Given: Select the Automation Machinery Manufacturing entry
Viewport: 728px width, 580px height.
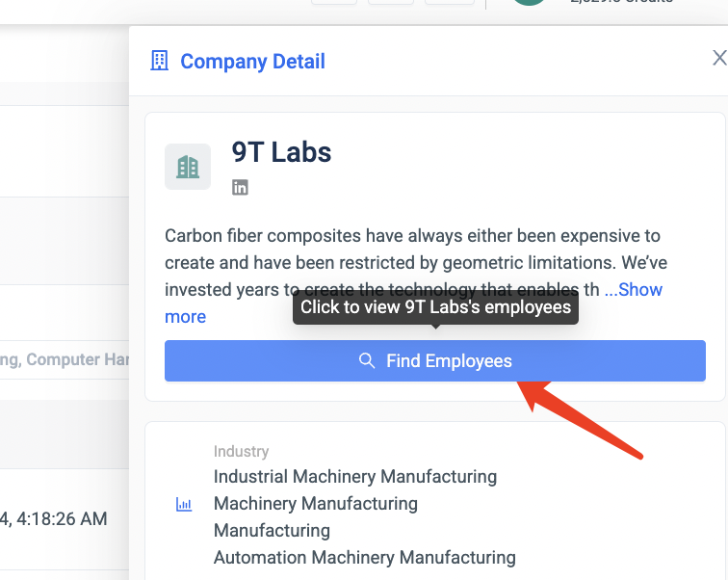Looking at the screenshot, I should click(365, 558).
